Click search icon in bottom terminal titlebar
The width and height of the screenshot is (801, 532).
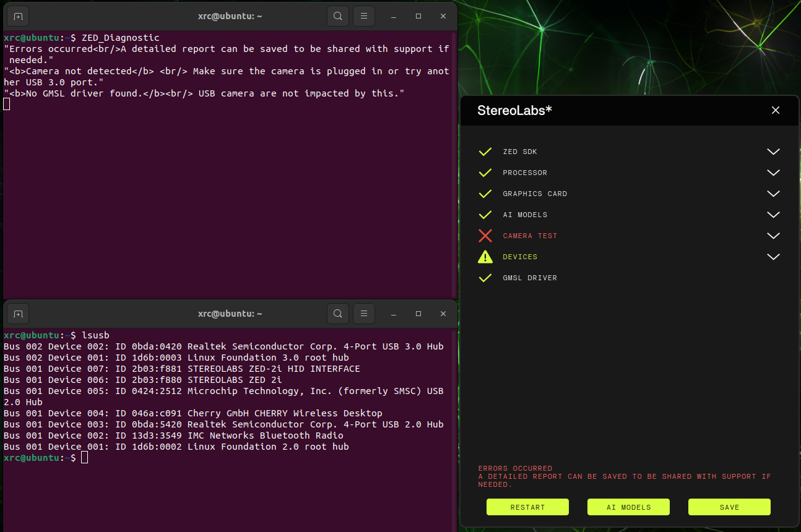[x=338, y=314]
